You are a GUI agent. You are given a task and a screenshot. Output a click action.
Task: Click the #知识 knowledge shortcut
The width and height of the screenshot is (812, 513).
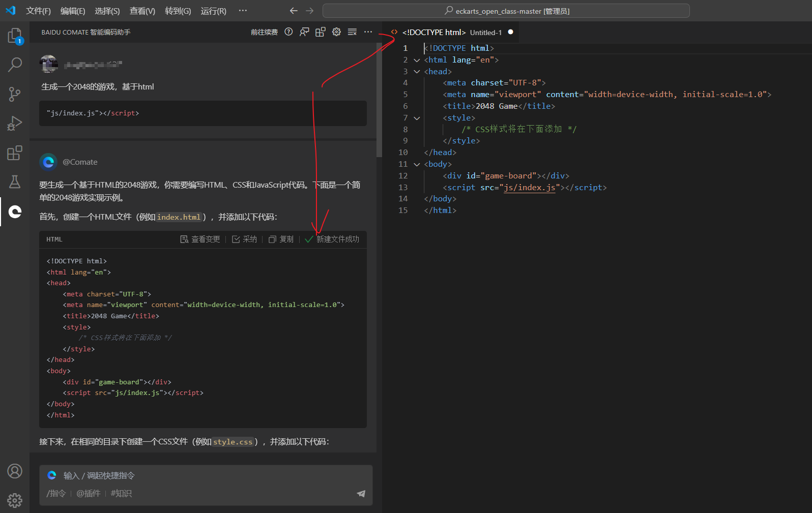click(121, 494)
